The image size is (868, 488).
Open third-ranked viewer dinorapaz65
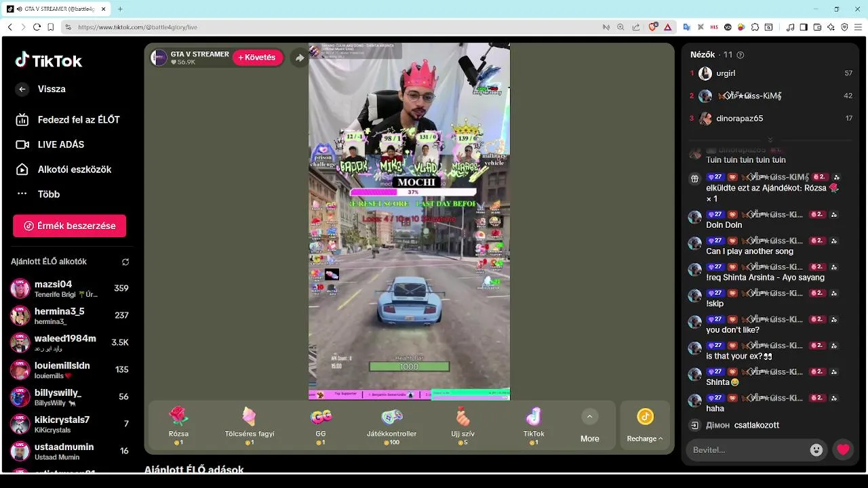pos(771,118)
